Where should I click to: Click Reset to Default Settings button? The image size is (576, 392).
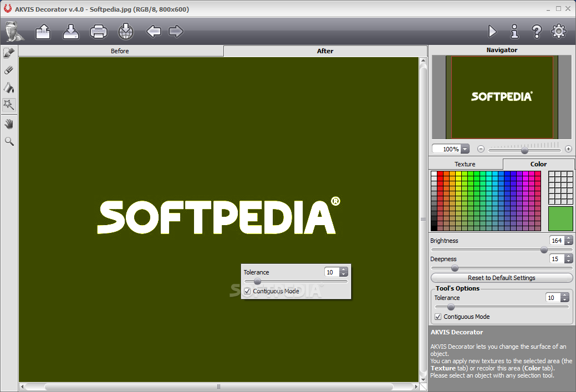pos(501,278)
